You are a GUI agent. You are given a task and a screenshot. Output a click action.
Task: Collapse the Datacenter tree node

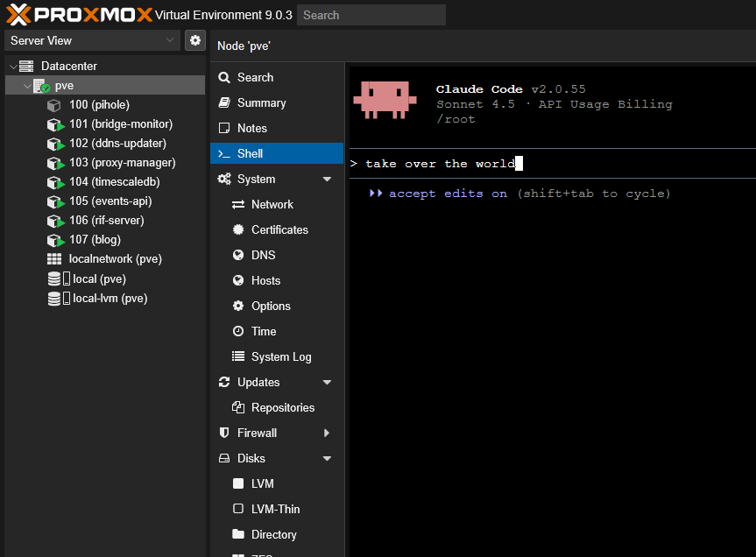point(11,67)
